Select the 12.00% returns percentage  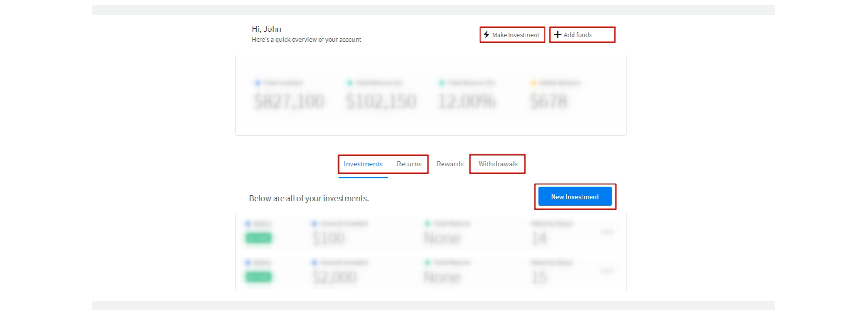click(467, 101)
